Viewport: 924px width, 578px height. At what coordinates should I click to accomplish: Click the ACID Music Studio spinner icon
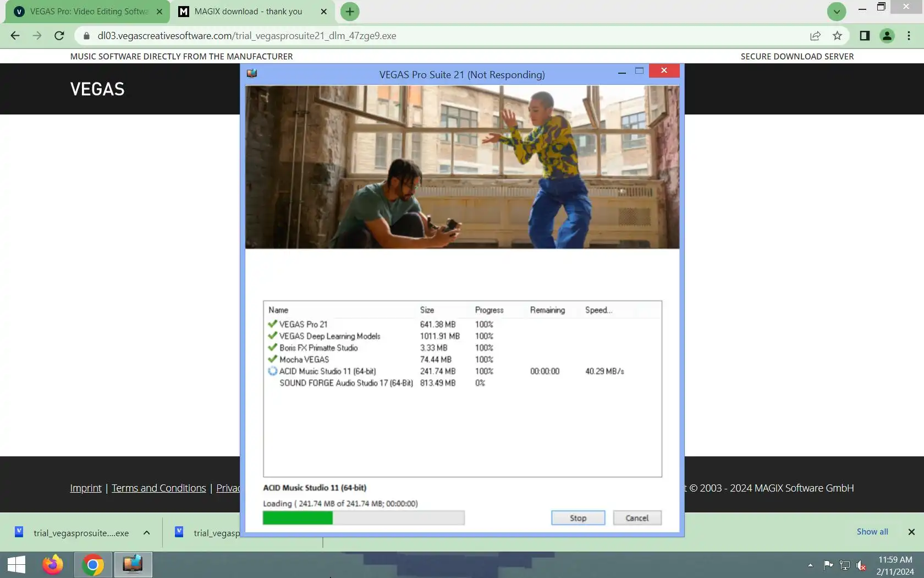tap(272, 371)
